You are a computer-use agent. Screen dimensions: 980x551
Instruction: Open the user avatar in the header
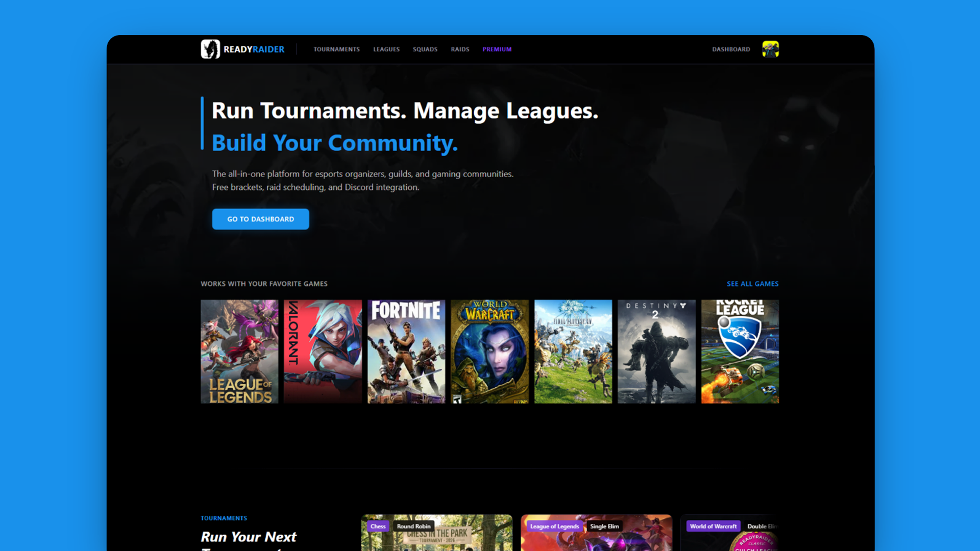770,49
